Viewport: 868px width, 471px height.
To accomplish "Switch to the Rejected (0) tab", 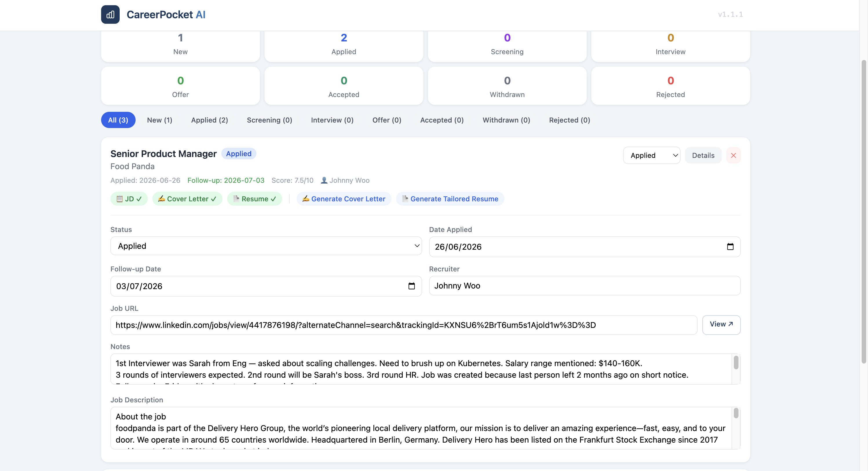I will pyautogui.click(x=570, y=120).
